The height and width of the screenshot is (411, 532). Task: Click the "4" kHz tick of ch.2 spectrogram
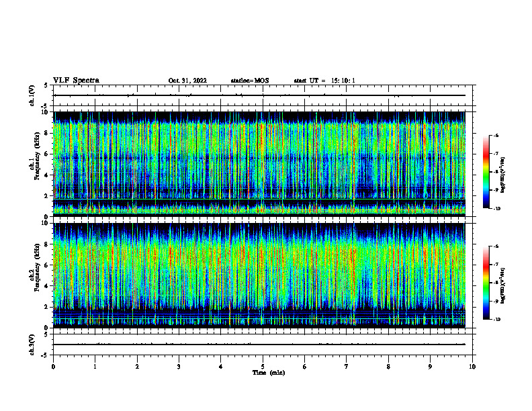coord(47,287)
